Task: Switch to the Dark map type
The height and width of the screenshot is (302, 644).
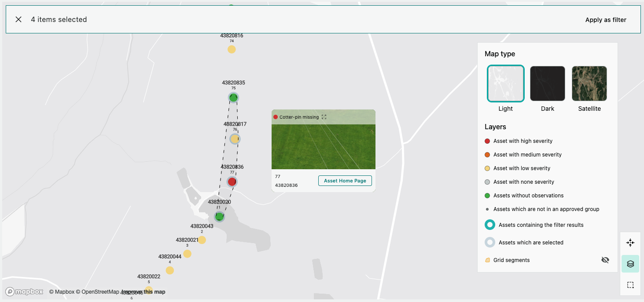Action: [547, 84]
